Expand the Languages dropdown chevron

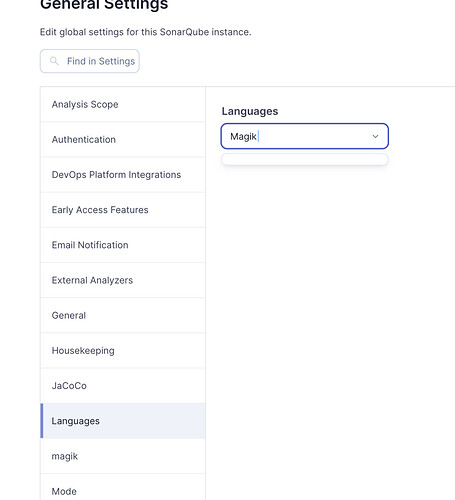coord(375,136)
